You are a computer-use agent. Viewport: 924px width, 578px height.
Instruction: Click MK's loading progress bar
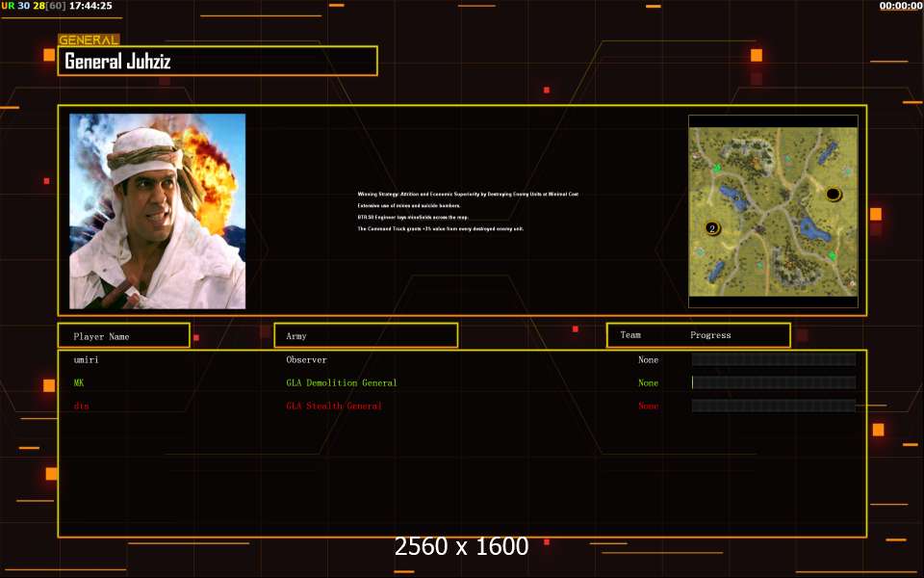(774, 382)
